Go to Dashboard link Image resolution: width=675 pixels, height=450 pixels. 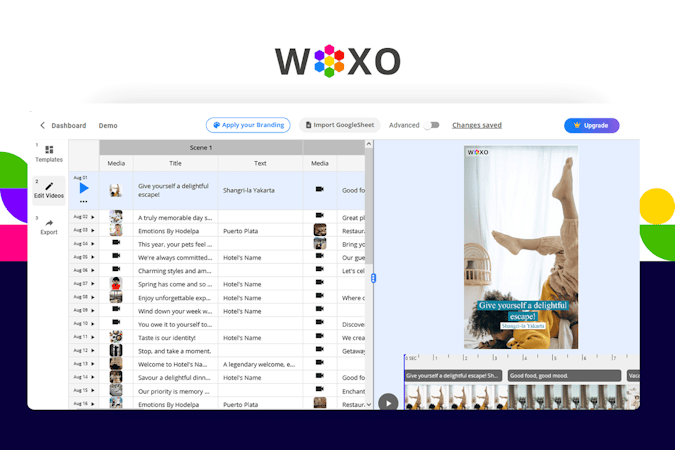point(69,125)
